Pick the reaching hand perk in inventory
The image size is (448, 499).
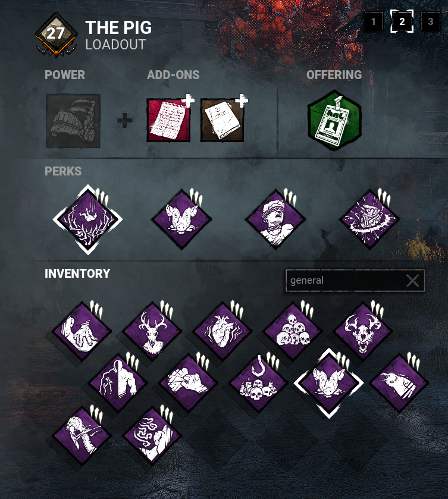82,332
